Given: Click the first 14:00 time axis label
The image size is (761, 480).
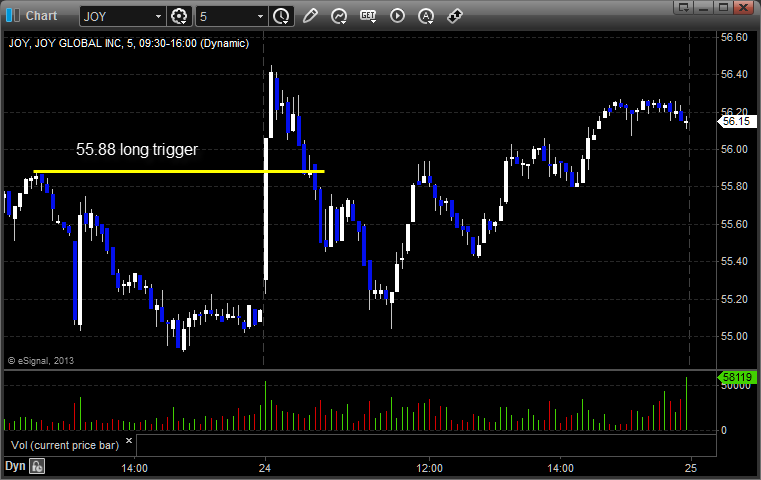Looking at the screenshot, I should (x=134, y=468).
